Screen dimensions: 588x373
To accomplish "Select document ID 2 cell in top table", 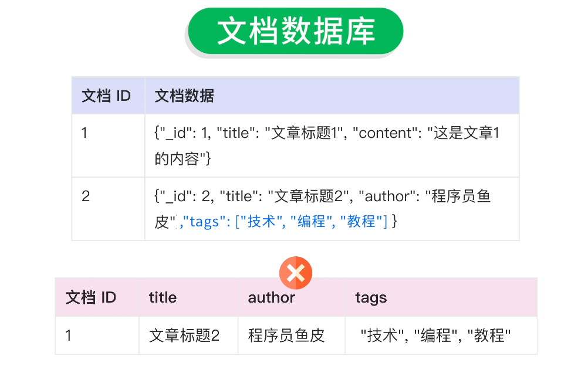I will tap(86, 196).
